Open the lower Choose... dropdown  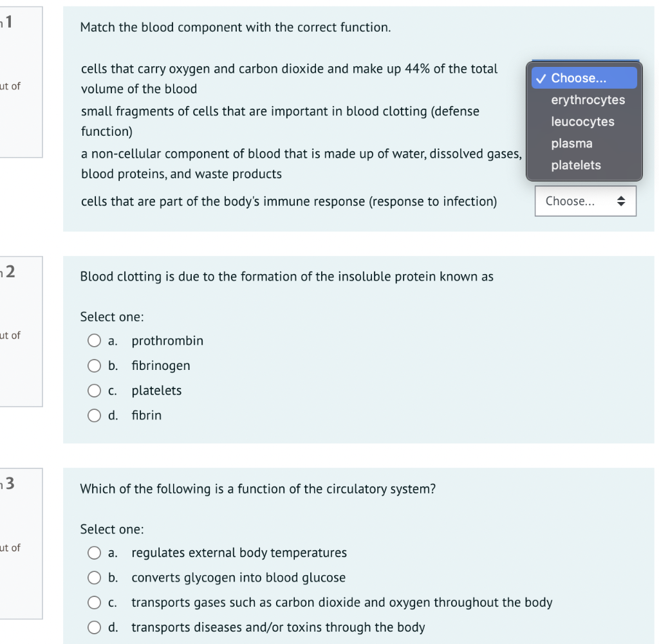point(584,201)
